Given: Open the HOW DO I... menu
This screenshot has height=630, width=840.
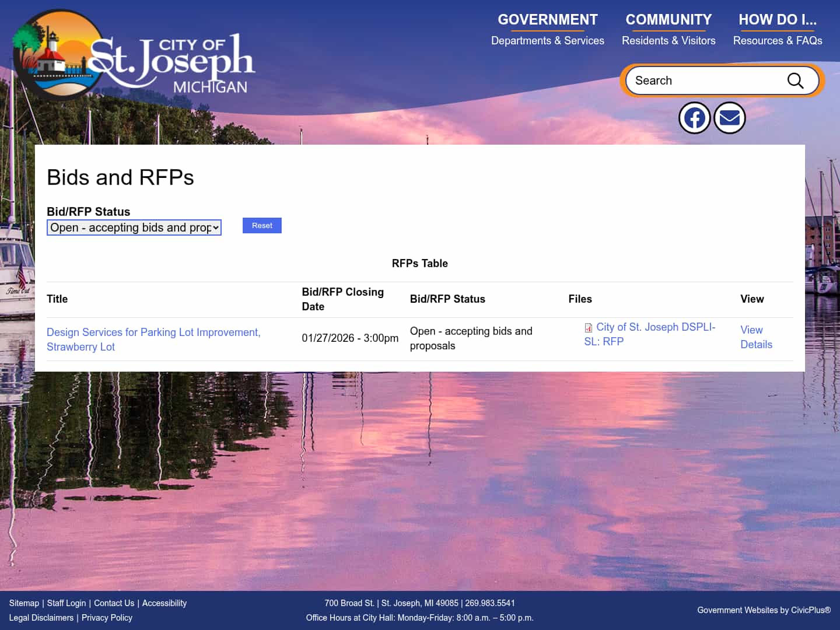Looking at the screenshot, I should (778, 19).
